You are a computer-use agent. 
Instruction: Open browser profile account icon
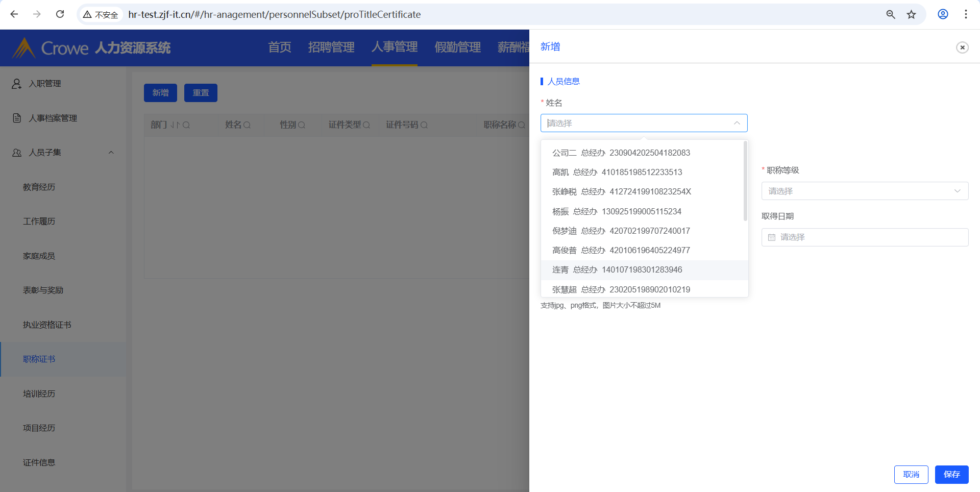943,14
